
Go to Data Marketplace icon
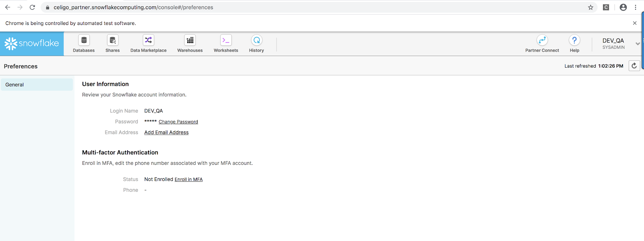coord(149,40)
